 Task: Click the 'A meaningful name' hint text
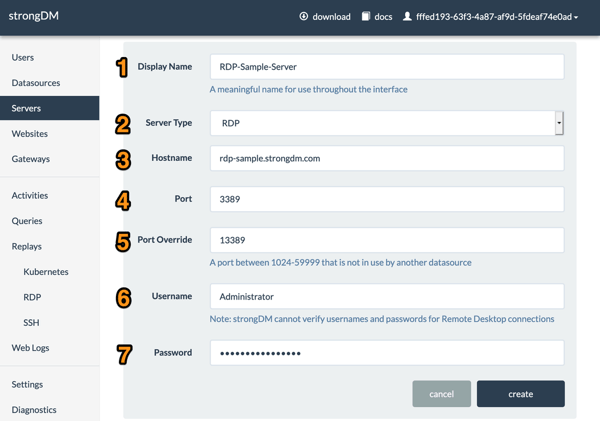(308, 90)
